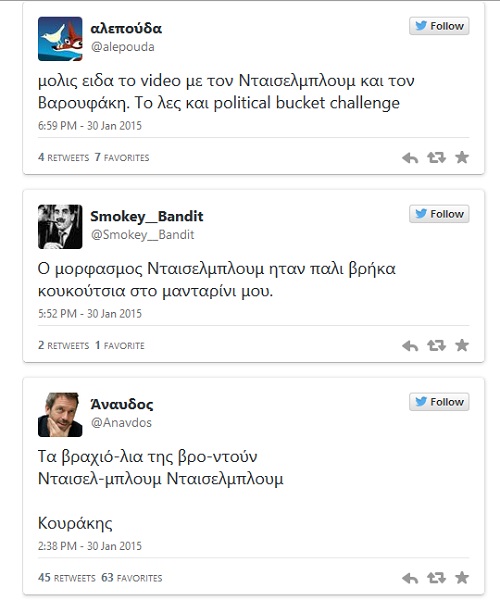500x600 pixels.
Task: Open the Άναυδος profile picture
Action: coord(60,415)
